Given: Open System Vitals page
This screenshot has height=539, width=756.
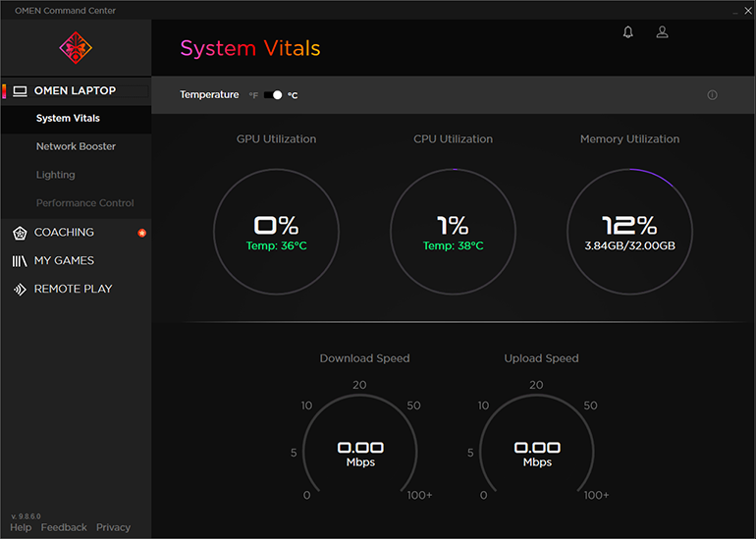Looking at the screenshot, I should click(77, 119).
